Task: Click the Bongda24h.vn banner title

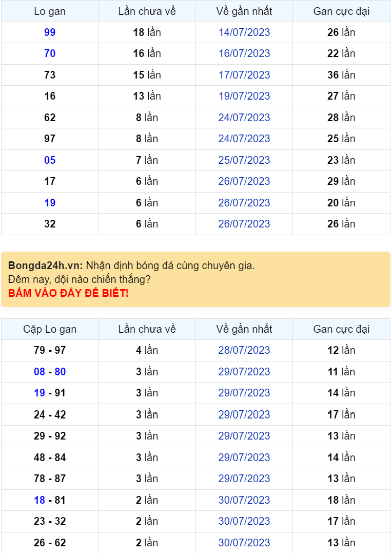Action: (x=45, y=266)
